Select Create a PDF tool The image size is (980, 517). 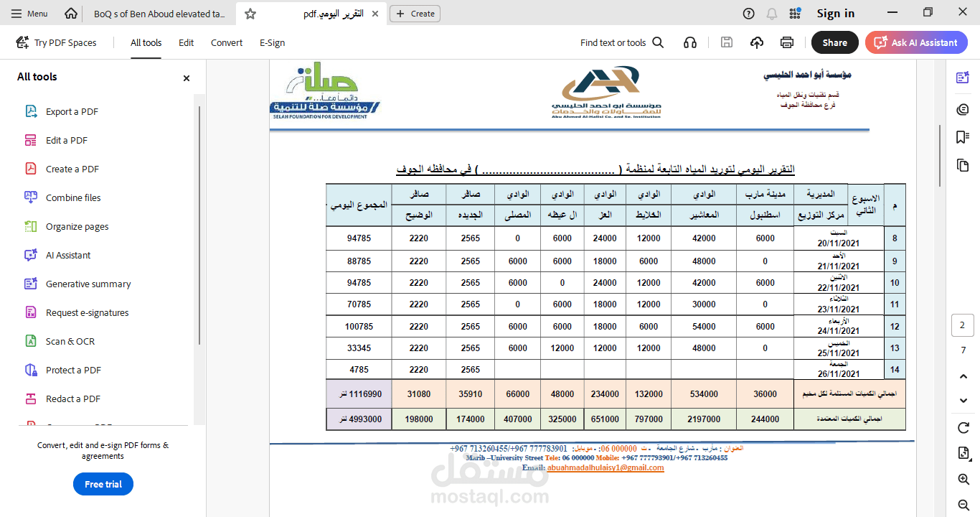pyautogui.click(x=72, y=169)
